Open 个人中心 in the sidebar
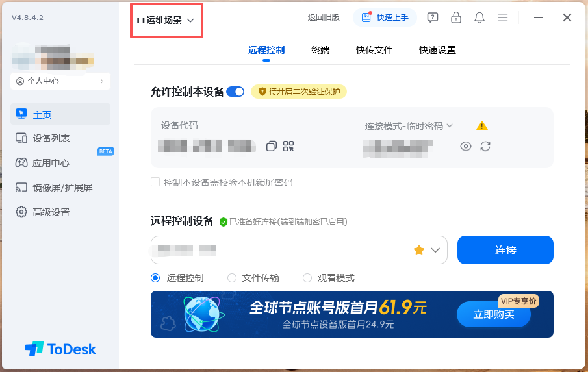The width and height of the screenshot is (588, 372). click(60, 81)
